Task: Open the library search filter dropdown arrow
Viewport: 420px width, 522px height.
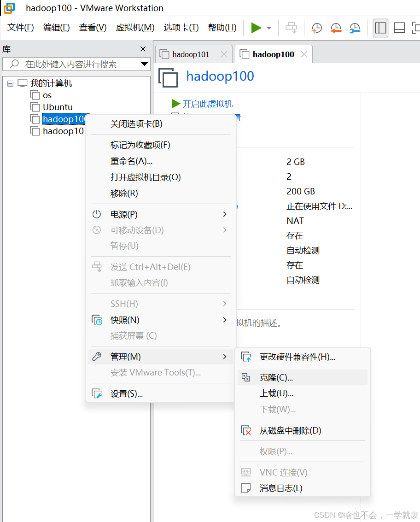Action: click(144, 64)
